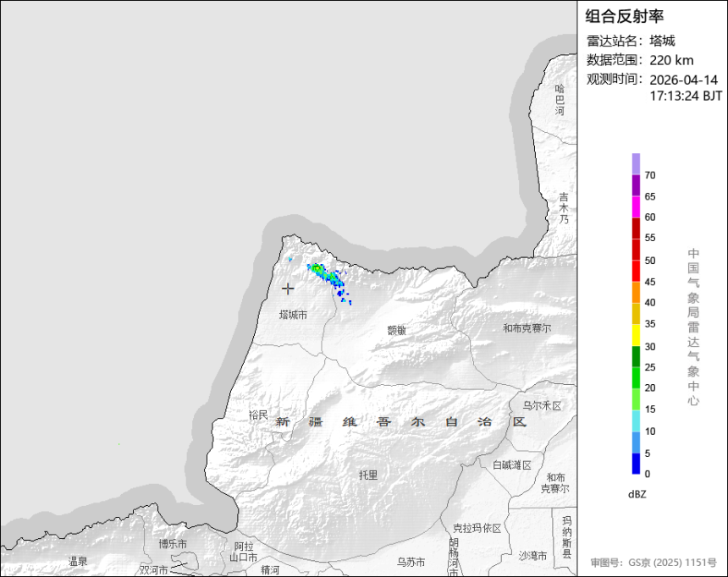The image size is (728, 577).
Task: Click the 双河市 map label
Action: (154, 570)
